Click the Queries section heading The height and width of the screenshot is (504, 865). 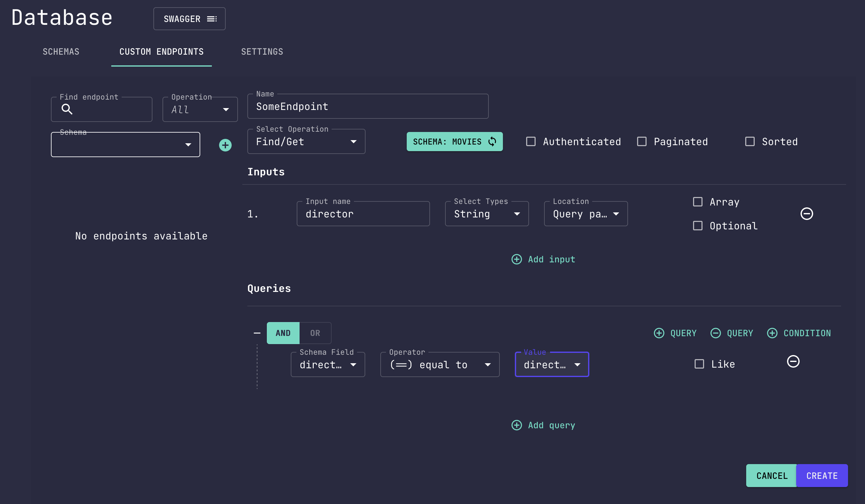coord(269,288)
